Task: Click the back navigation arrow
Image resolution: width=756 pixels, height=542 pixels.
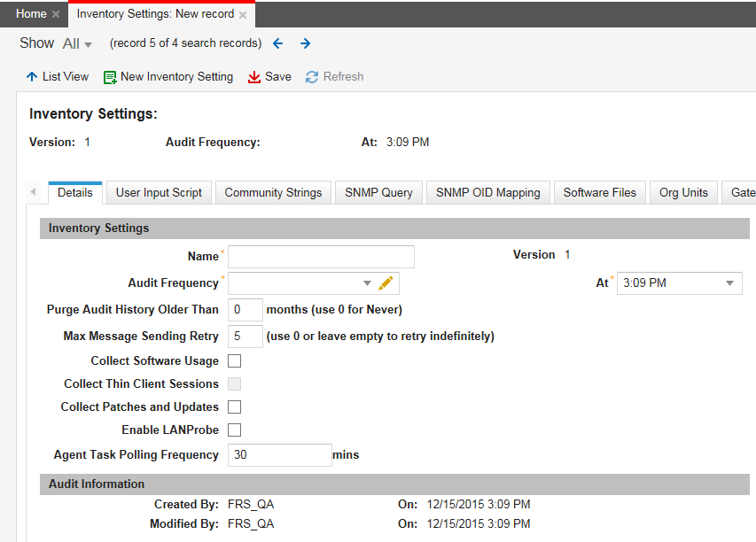Action: [x=277, y=43]
